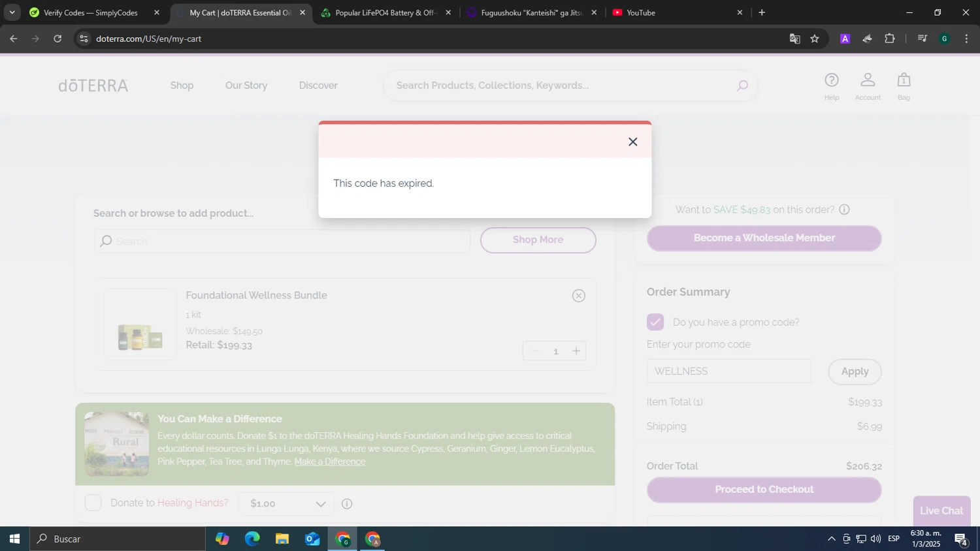Switch to Verify Codes — SimplyCodes tab
The width and height of the screenshot is (980, 551).
point(90,12)
